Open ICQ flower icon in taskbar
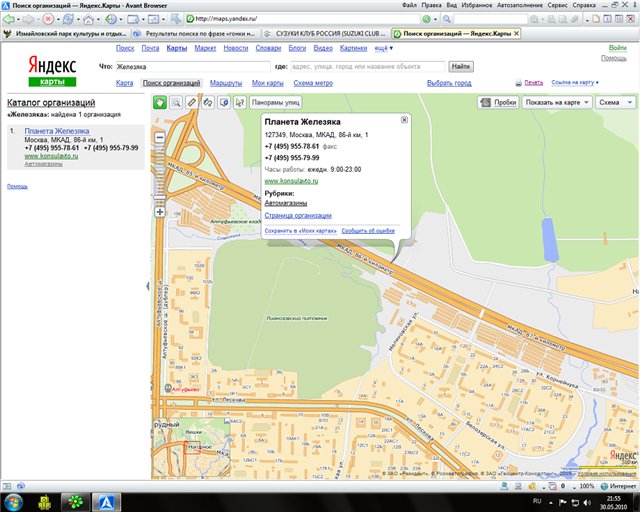 [75, 502]
